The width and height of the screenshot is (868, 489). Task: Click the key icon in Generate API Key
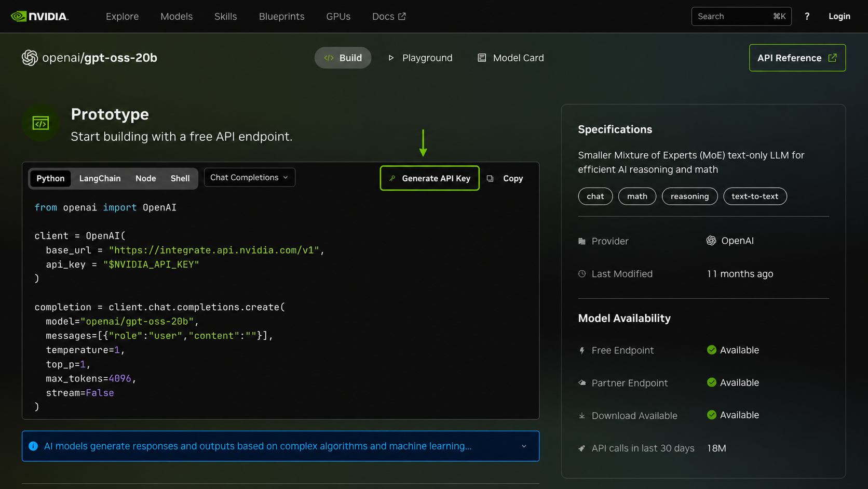(x=392, y=178)
